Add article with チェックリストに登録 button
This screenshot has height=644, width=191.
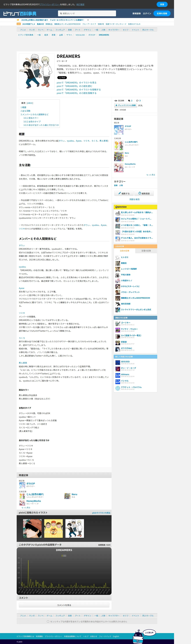(125, 105)
